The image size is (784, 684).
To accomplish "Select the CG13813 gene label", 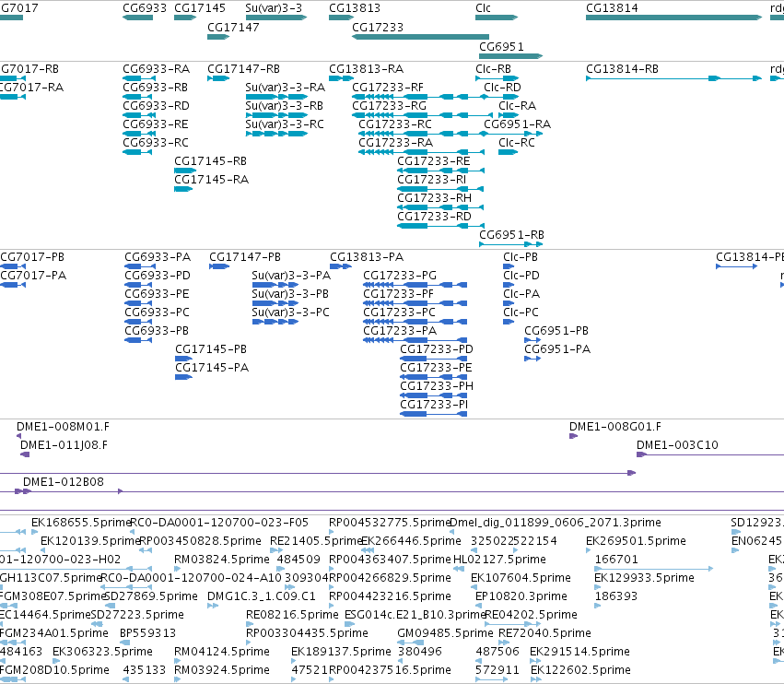I will pyautogui.click(x=355, y=8).
